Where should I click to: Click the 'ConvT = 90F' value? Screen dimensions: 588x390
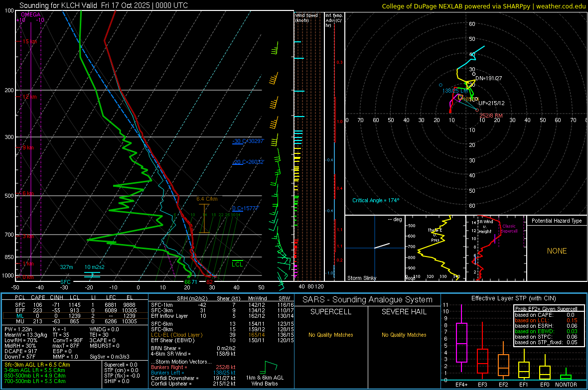(x=68, y=340)
